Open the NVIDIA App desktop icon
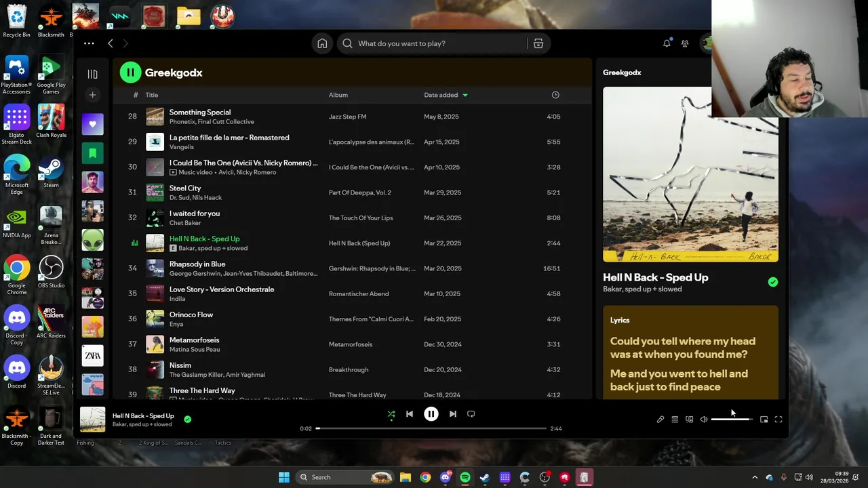The height and width of the screenshot is (488, 868). 17,223
